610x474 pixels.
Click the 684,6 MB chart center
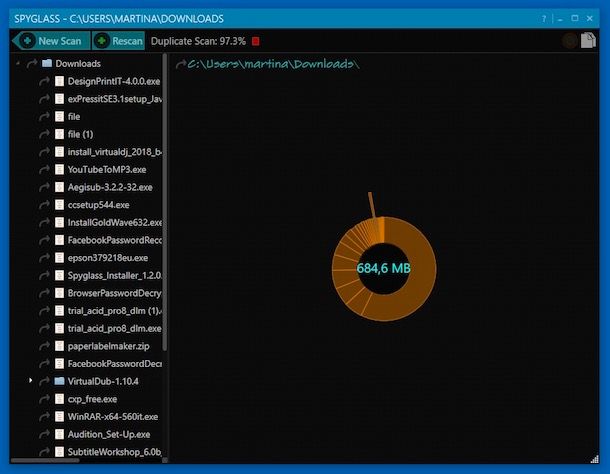(x=384, y=268)
